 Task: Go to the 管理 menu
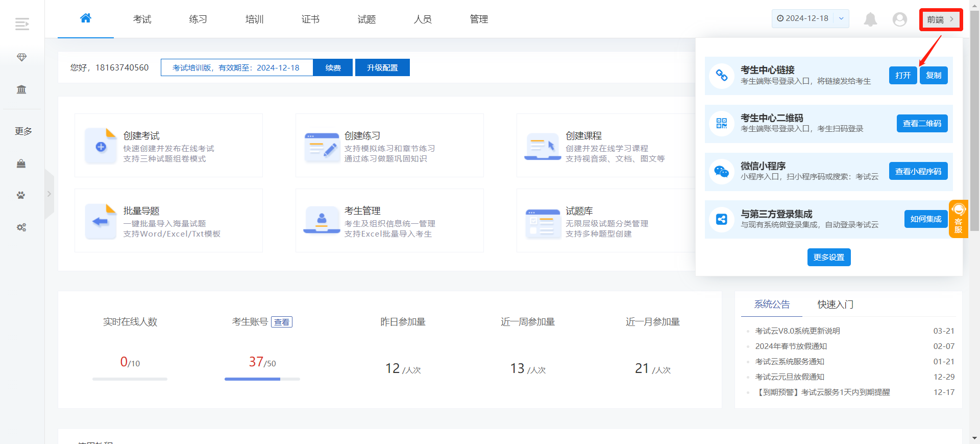(x=479, y=19)
